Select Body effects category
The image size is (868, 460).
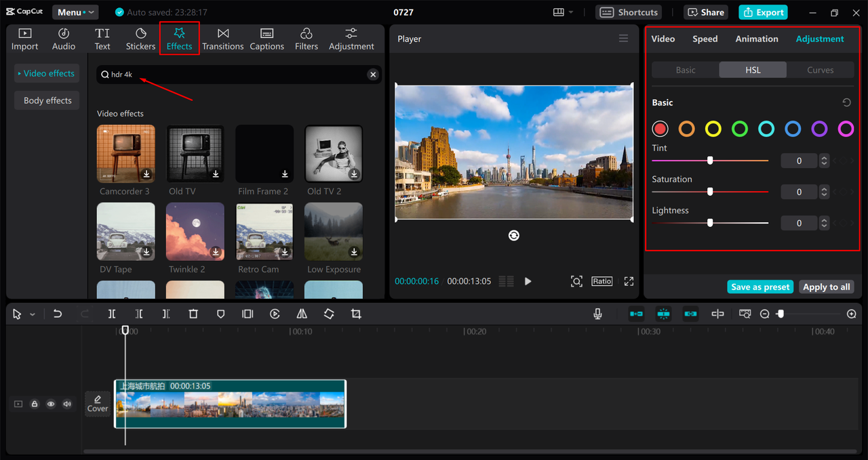pyautogui.click(x=47, y=100)
